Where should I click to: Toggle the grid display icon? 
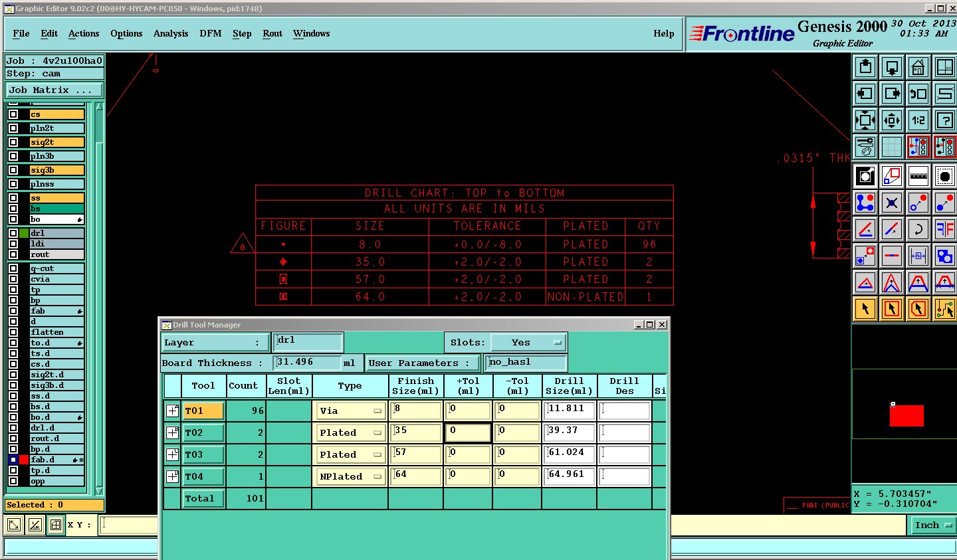pyautogui.click(x=892, y=147)
